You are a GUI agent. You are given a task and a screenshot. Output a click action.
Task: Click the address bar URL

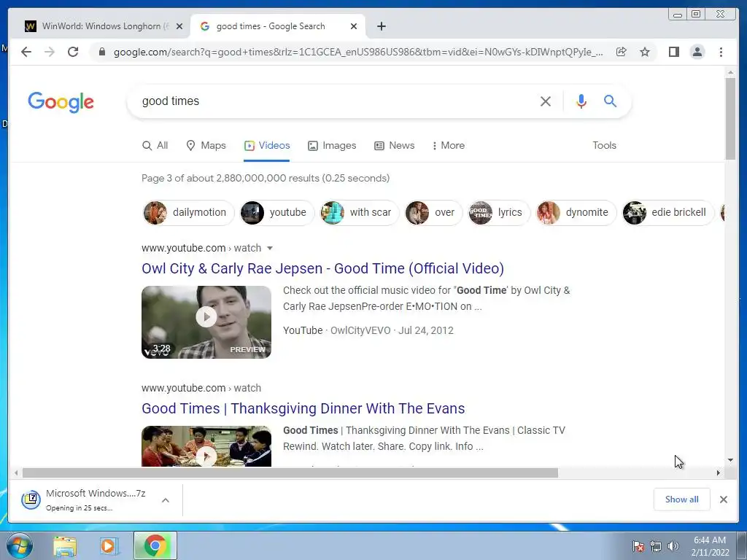(358, 52)
